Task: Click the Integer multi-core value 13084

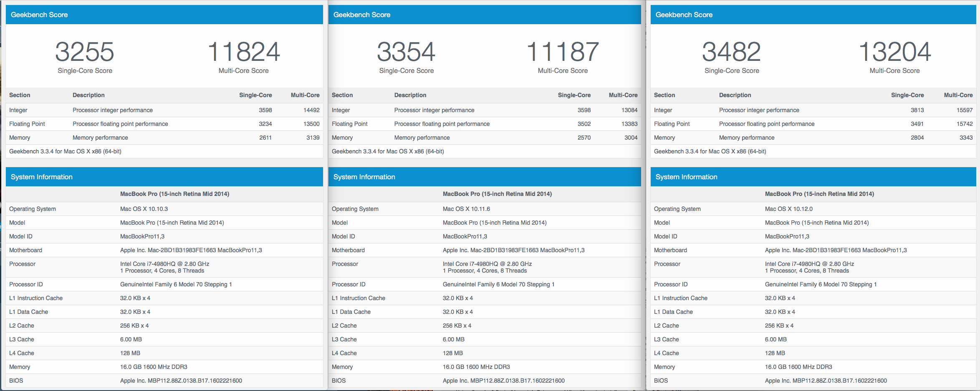Action: (629, 110)
